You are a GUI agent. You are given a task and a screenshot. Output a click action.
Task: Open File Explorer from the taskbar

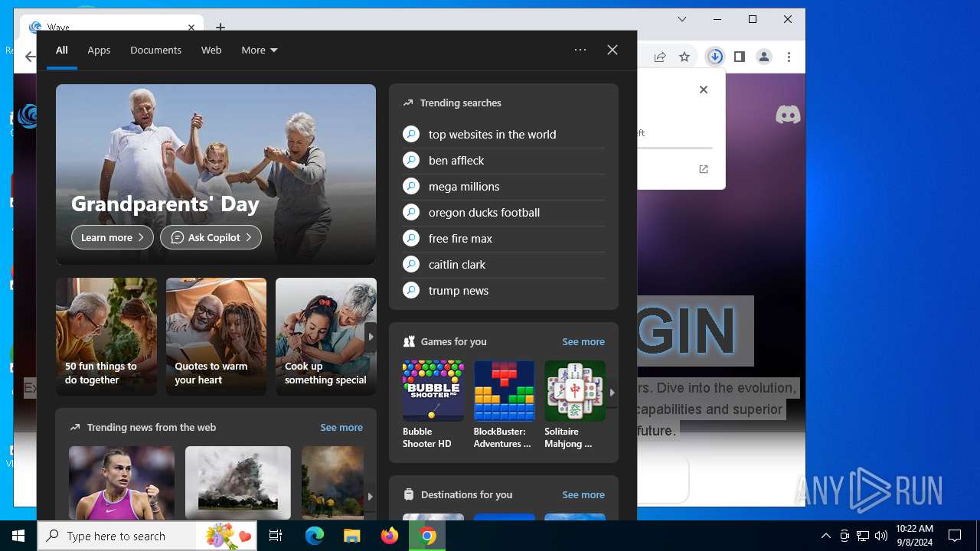(351, 536)
